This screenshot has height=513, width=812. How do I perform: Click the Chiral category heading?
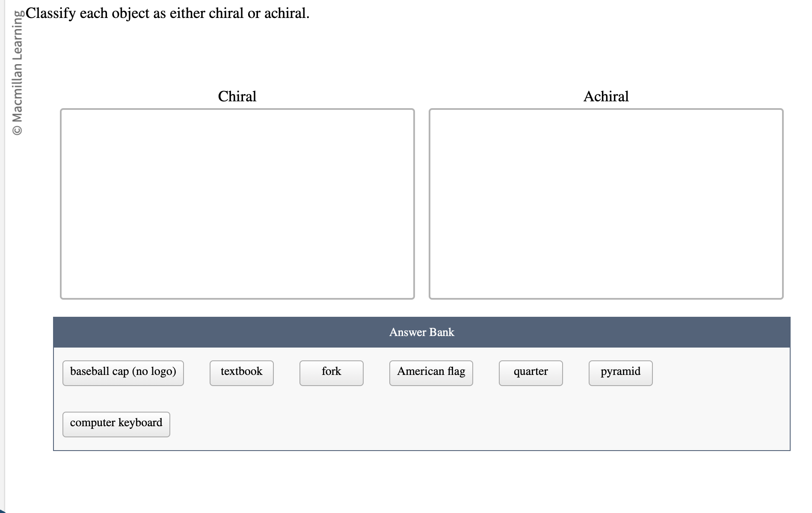click(x=237, y=96)
